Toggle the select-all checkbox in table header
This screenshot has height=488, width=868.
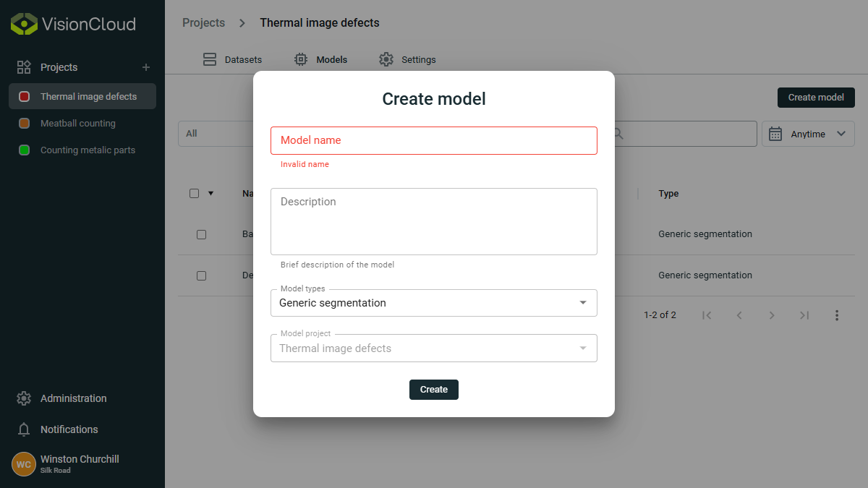click(194, 193)
